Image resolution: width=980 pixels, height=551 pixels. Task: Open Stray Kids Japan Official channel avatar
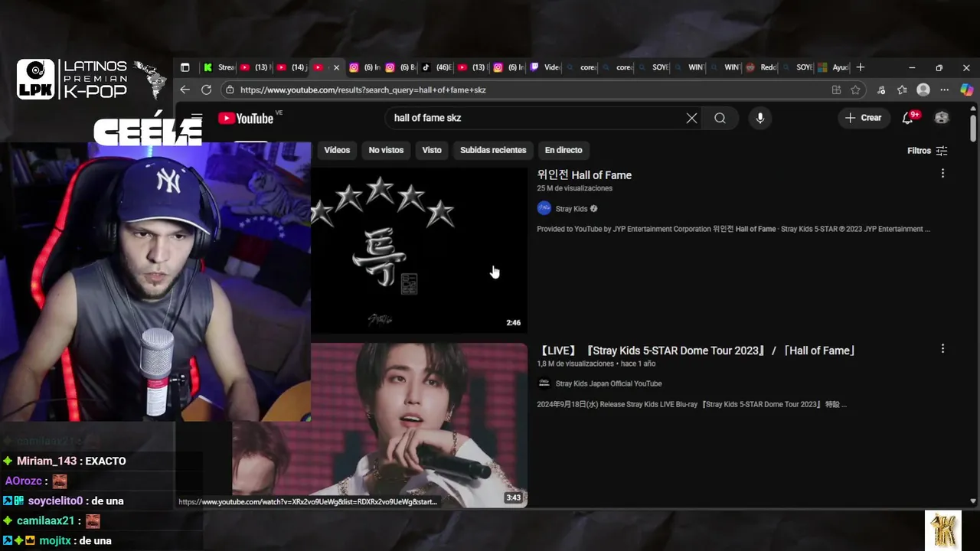(x=544, y=383)
